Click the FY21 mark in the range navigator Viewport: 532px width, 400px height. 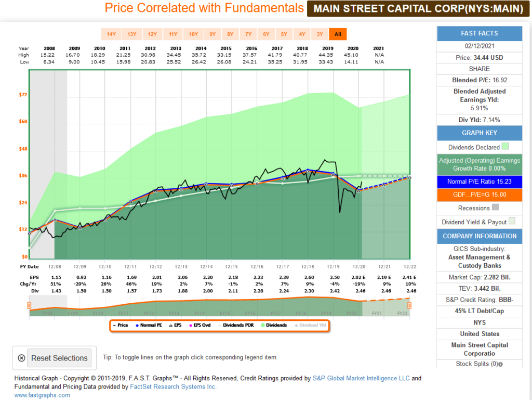pyautogui.click(x=377, y=314)
